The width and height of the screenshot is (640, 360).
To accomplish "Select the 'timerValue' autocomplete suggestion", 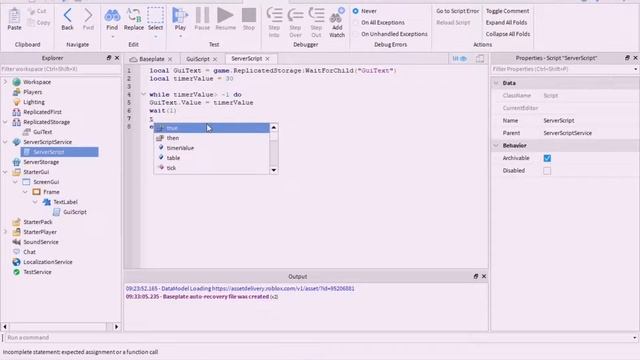I will click(211, 148).
